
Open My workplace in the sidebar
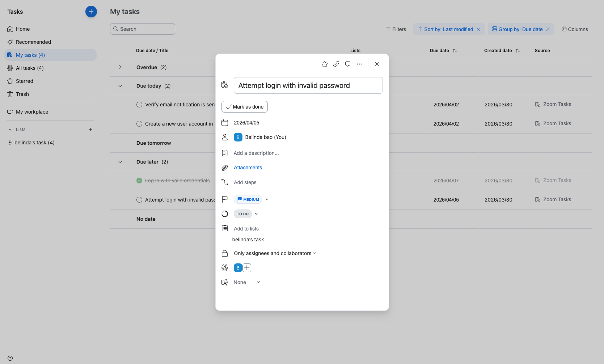click(50, 112)
